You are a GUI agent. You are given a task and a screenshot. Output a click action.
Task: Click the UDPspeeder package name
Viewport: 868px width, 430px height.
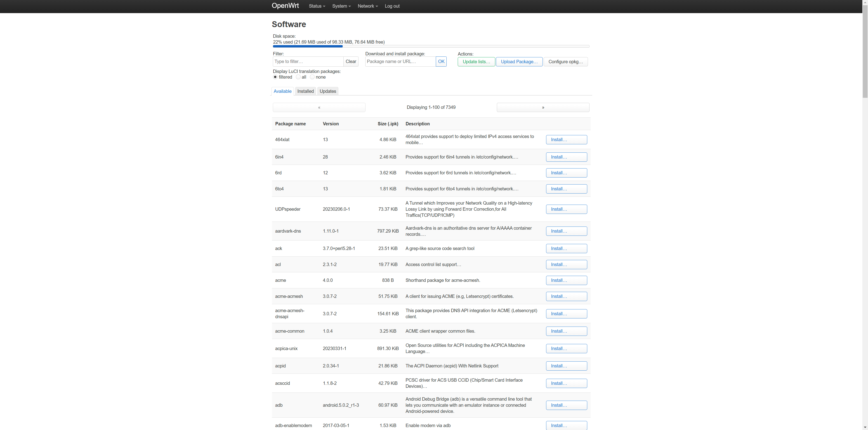[x=288, y=209]
